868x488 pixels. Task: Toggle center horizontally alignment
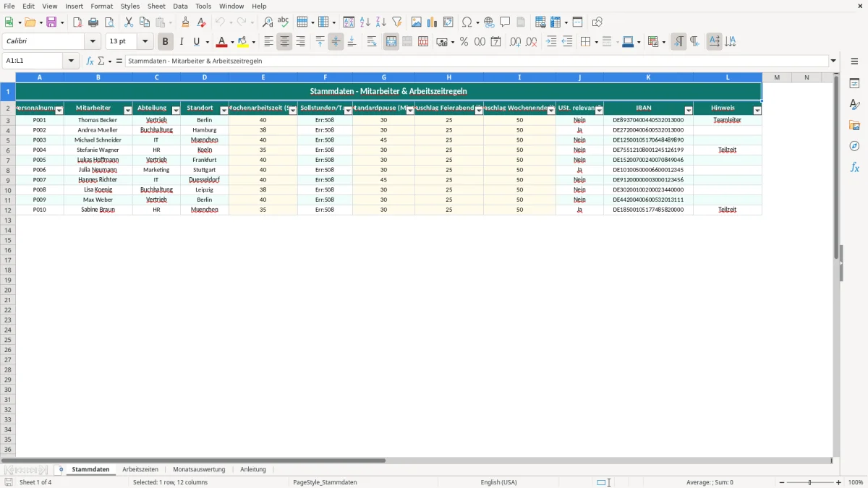pos(285,42)
